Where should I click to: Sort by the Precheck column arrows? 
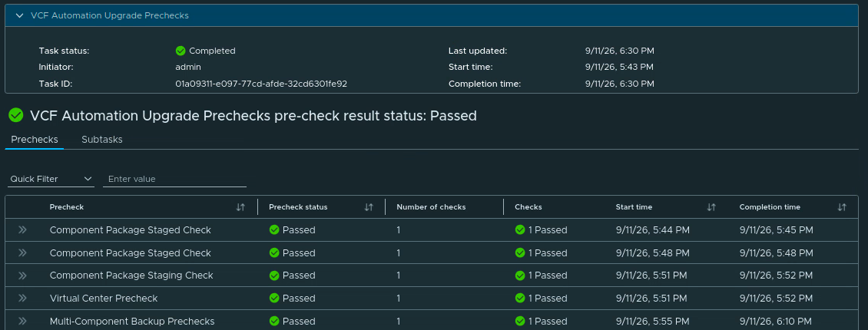click(x=240, y=207)
